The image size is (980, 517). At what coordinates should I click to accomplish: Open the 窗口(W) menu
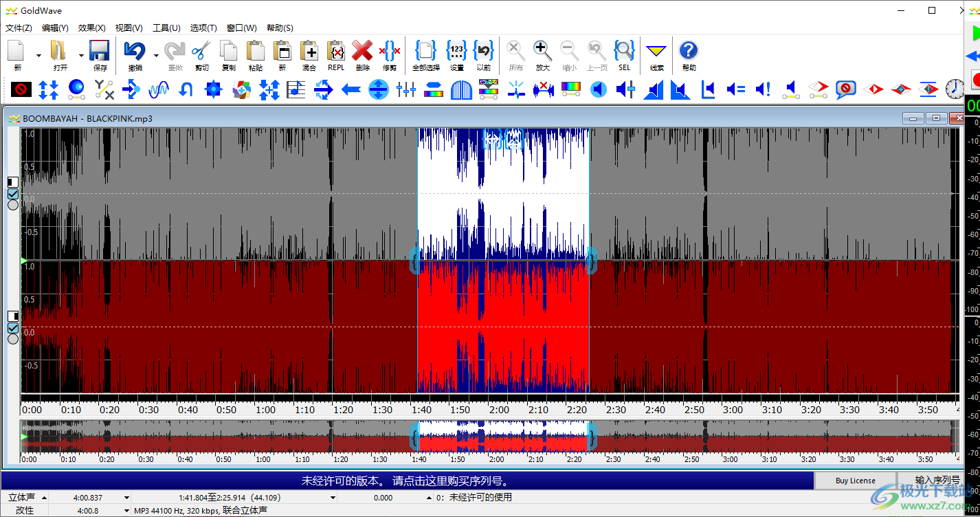pos(241,28)
